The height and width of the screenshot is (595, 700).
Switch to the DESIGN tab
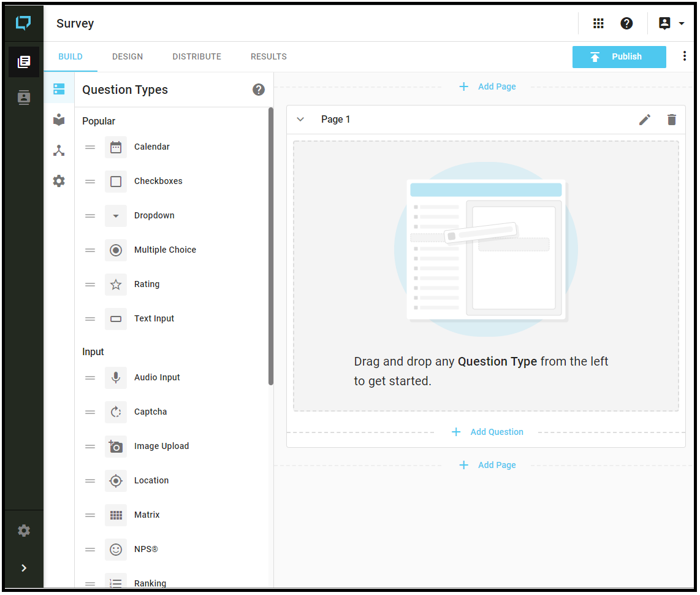click(127, 56)
